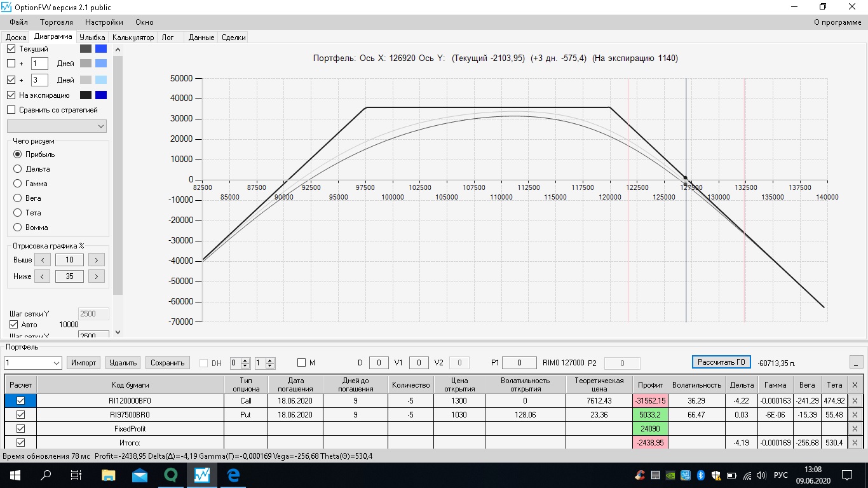Switch to the Доска tab
Viewport: 868px width, 488px height.
16,37
